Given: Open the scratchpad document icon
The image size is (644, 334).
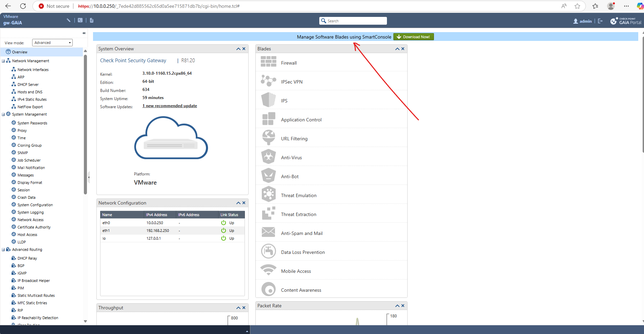Looking at the screenshot, I should coord(92,20).
